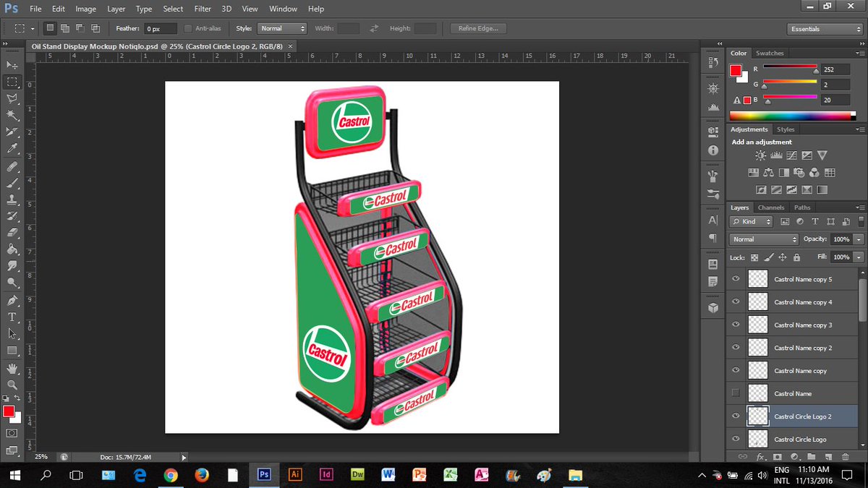868x488 pixels.
Task: Select the Brush tool
Action: [12, 183]
